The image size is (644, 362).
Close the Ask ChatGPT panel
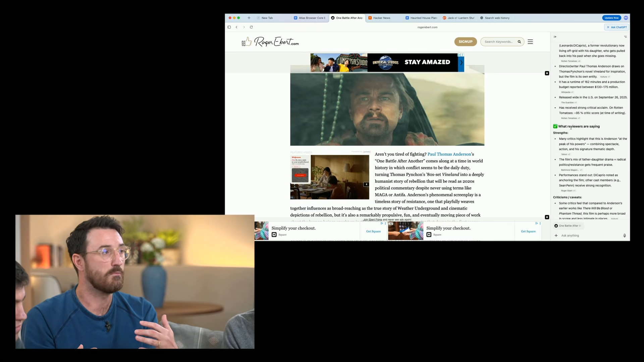tap(608, 27)
